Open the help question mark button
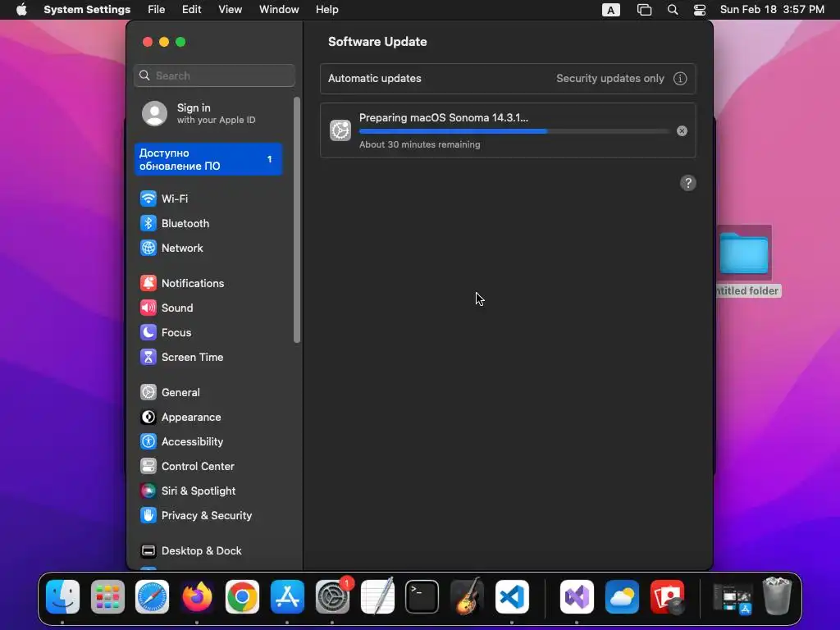The width and height of the screenshot is (840, 630). coord(688,183)
